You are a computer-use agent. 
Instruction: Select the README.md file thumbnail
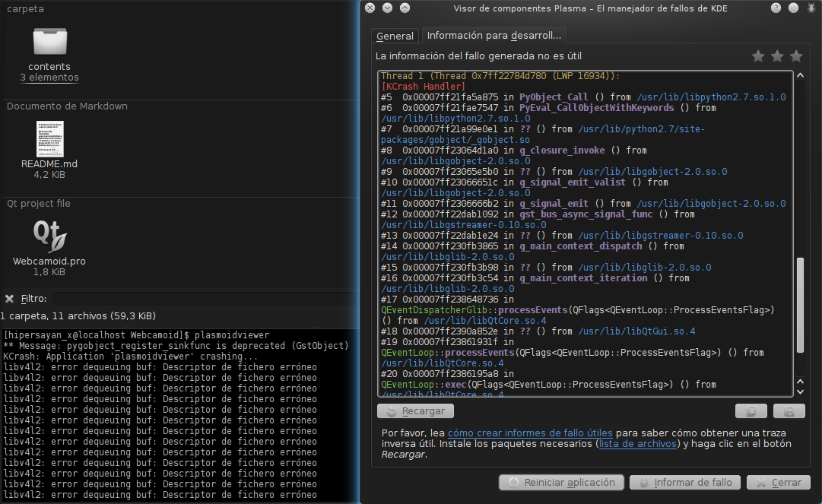[49, 138]
